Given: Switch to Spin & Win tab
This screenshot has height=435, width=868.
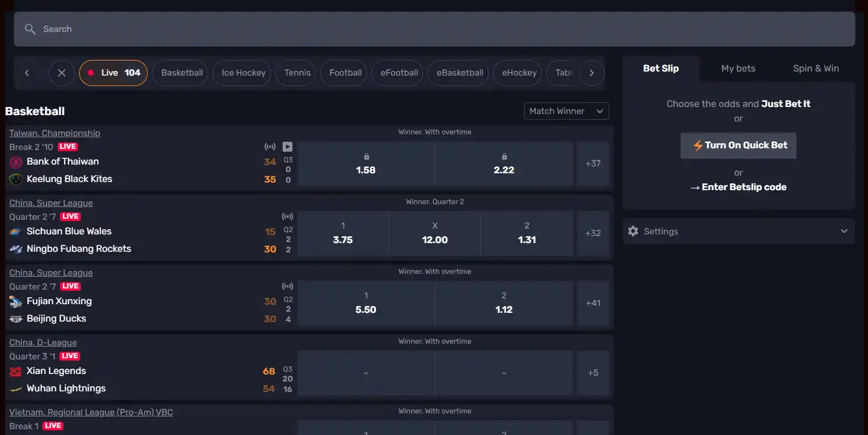Looking at the screenshot, I should [x=816, y=69].
